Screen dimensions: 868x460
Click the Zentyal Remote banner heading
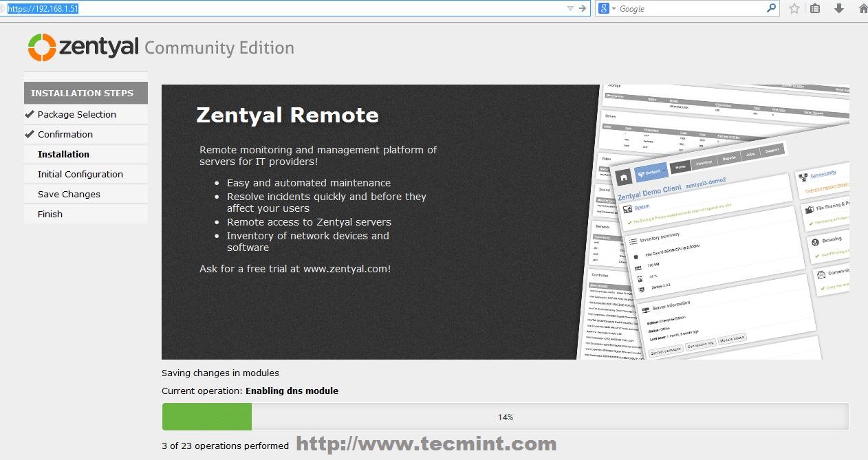click(x=287, y=115)
